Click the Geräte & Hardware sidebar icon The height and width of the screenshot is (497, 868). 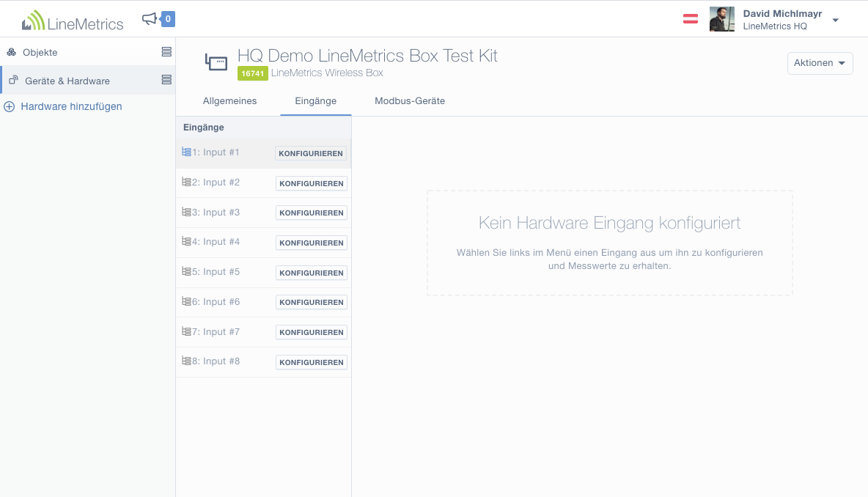pos(13,80)
